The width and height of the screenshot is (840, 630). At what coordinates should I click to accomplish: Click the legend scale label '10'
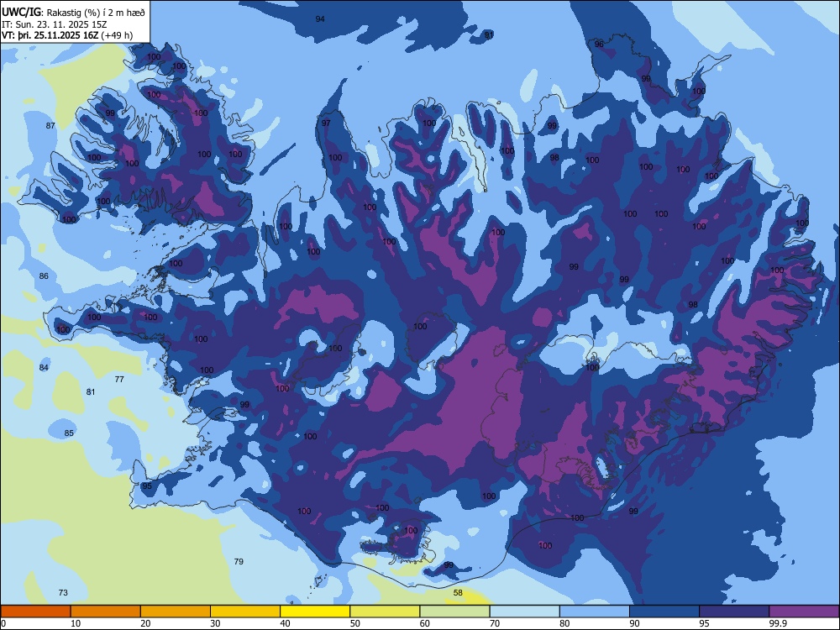[x=76, y=623]
